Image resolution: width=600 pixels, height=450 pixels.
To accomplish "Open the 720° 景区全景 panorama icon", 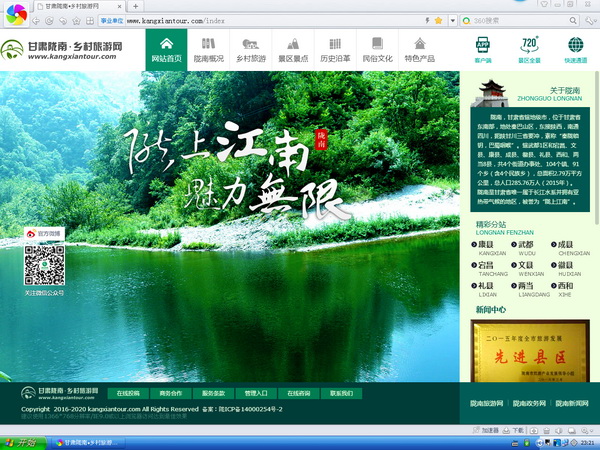I will [x=530, y=49].
